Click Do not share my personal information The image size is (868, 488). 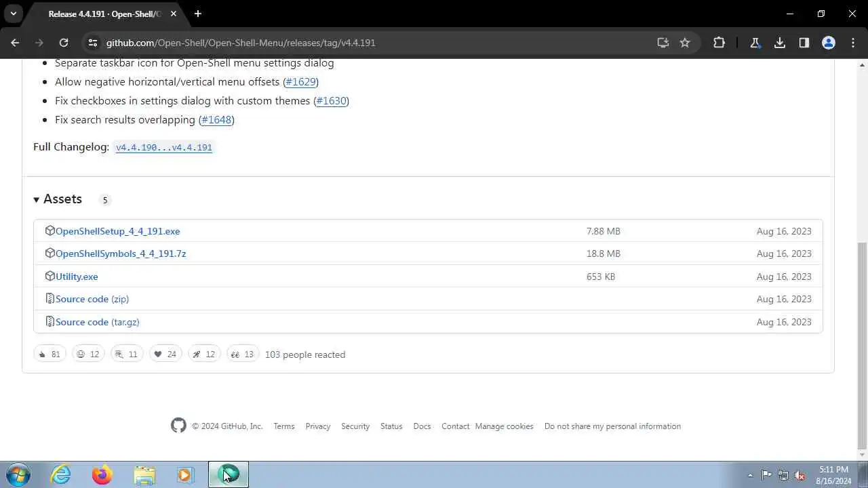tap(612, 426)
